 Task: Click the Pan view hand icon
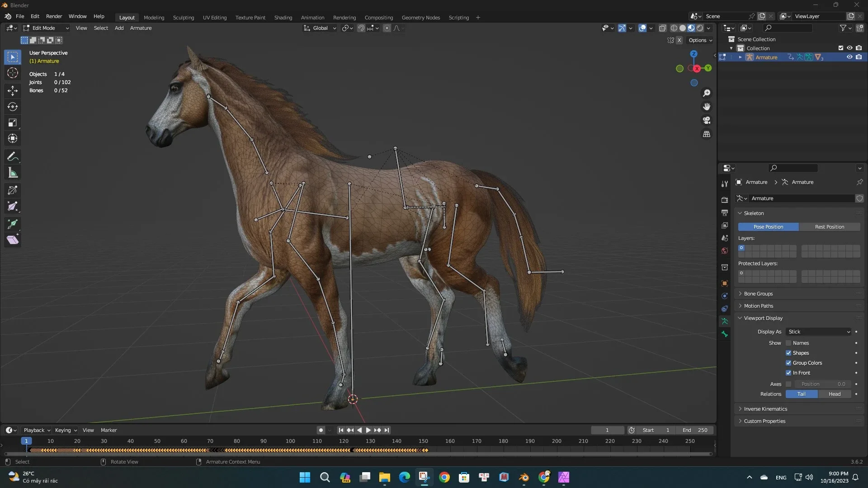coord(706,107)
